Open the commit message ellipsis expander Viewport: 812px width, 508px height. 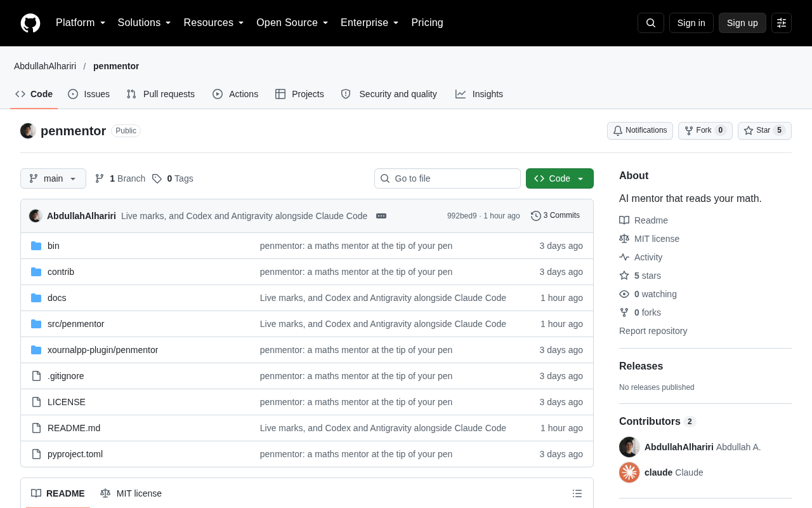pos(381,216)
